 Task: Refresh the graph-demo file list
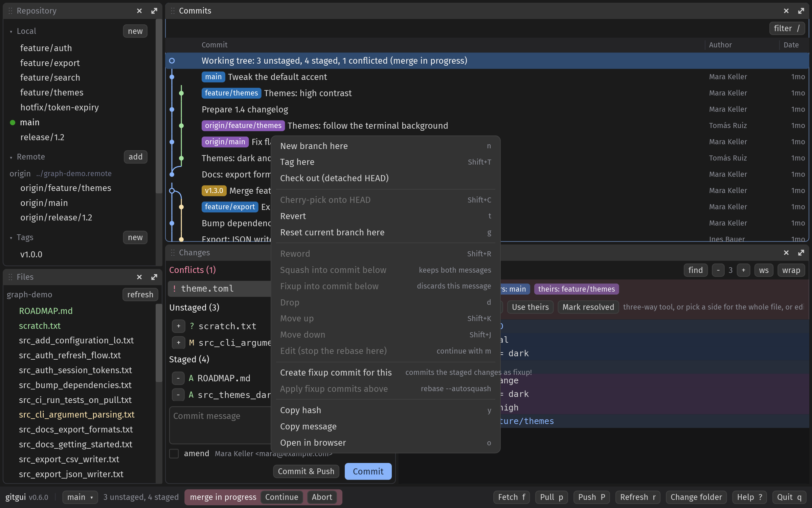pos(140,295)
